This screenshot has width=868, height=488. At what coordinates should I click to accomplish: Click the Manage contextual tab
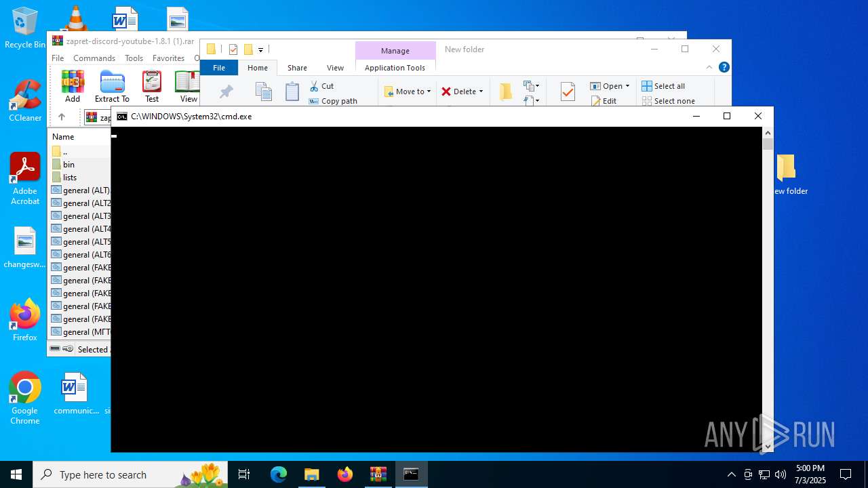pos(395,51)
